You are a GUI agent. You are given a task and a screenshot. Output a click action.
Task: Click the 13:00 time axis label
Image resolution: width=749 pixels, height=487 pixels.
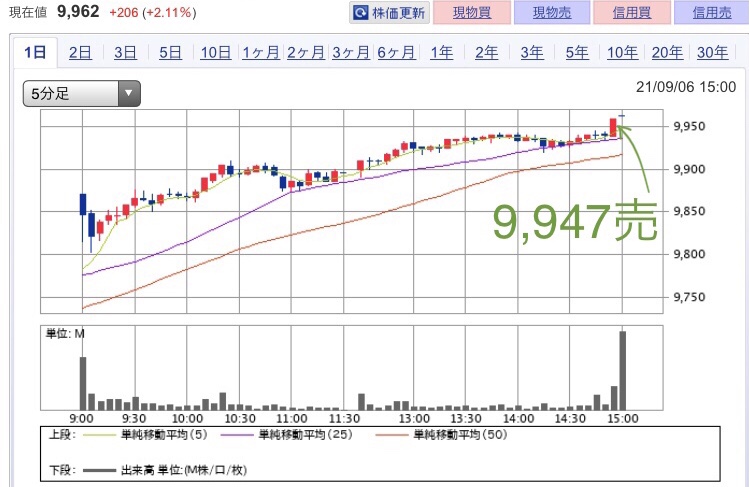[x=414, y=419]
